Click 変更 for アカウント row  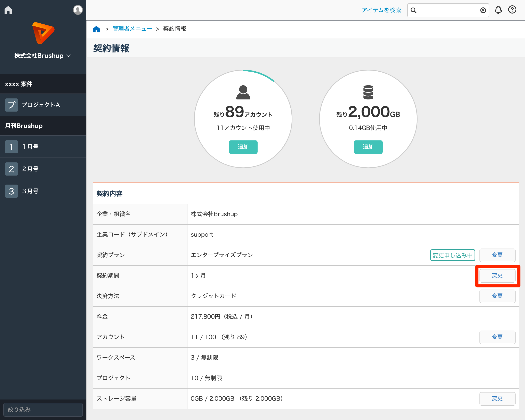[498, 337]
